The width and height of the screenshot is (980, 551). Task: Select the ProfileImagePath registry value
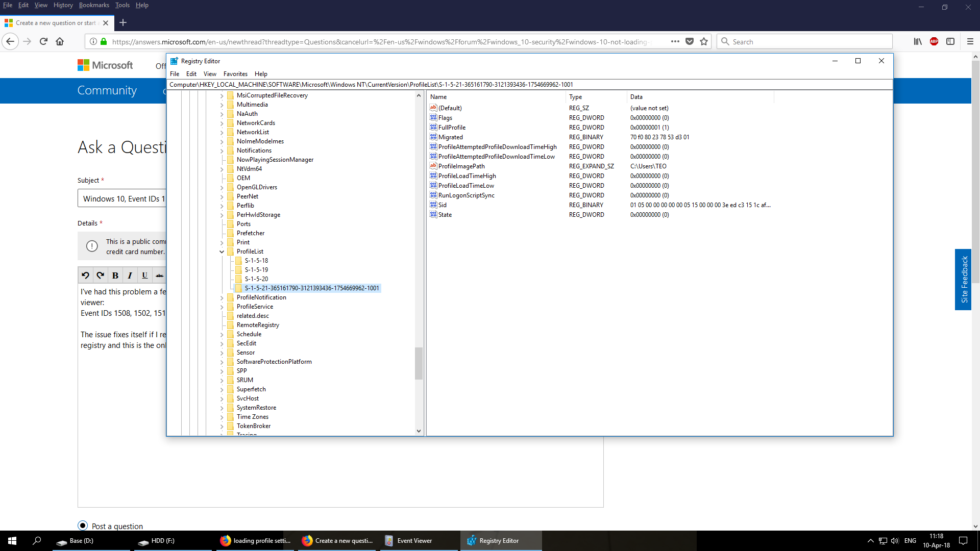coord(461,166)
